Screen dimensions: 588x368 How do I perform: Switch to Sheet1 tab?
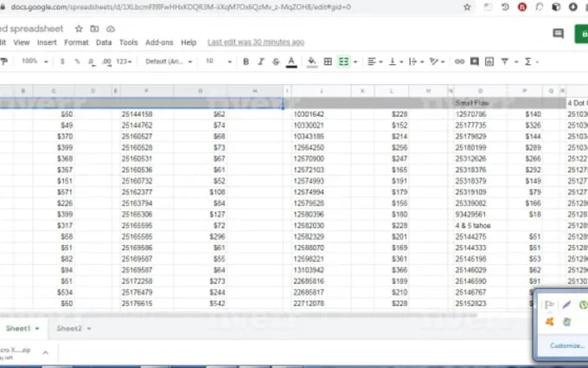(18, 328)
